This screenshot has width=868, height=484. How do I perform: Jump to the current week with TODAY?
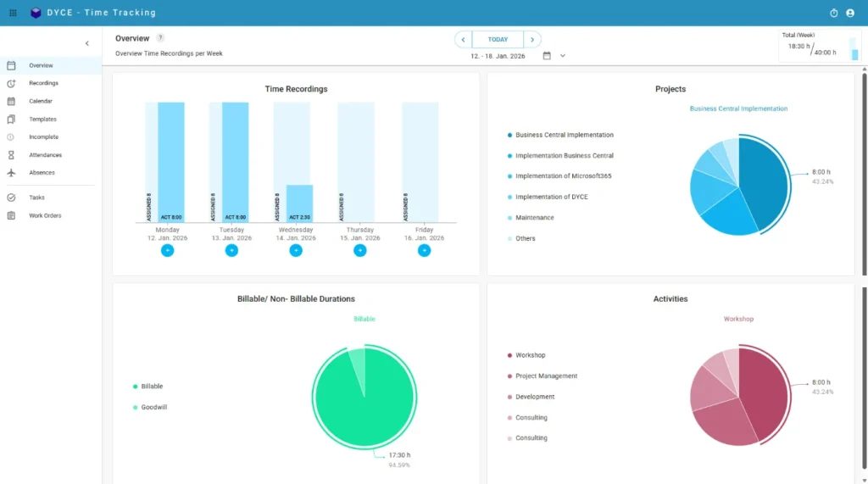498,39
